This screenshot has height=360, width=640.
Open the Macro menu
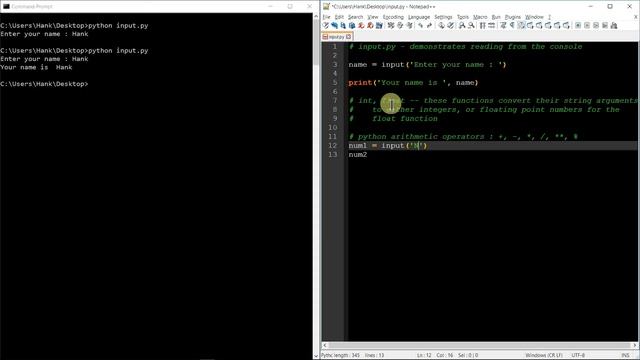click(x=480, y=17)
